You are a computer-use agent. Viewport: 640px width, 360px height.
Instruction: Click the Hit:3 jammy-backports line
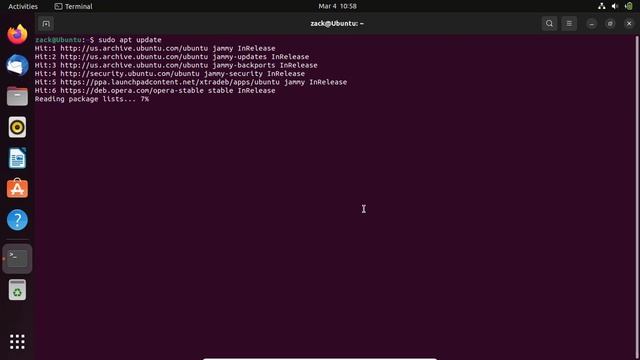tap(176, 65)
